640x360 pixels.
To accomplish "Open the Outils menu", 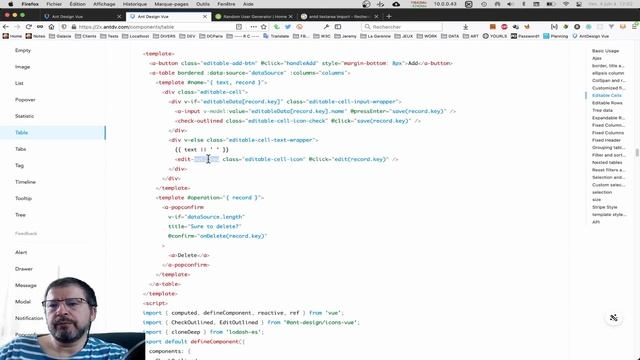I will (203, 4).
